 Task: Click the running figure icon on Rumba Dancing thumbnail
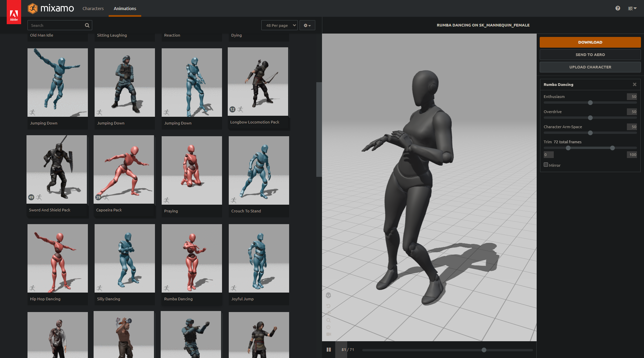point(167,288)
